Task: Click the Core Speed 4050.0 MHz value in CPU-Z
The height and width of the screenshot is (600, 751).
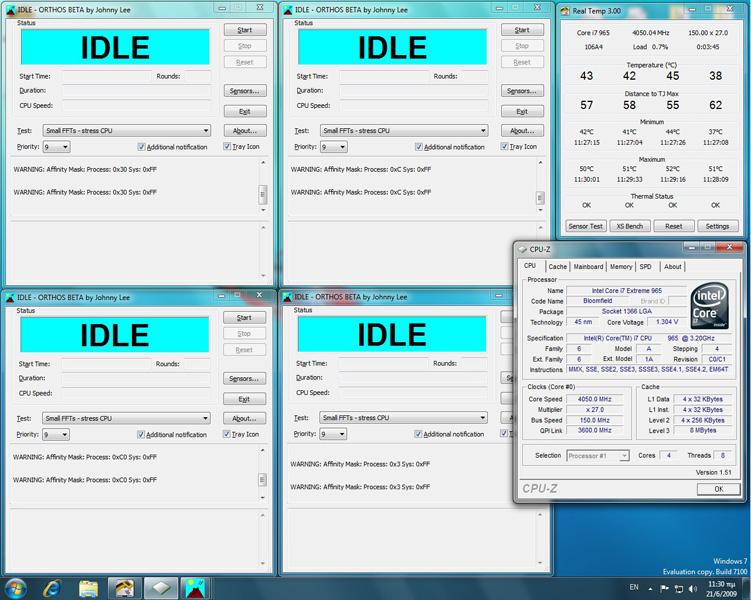Action: click(x=594, y=399)
